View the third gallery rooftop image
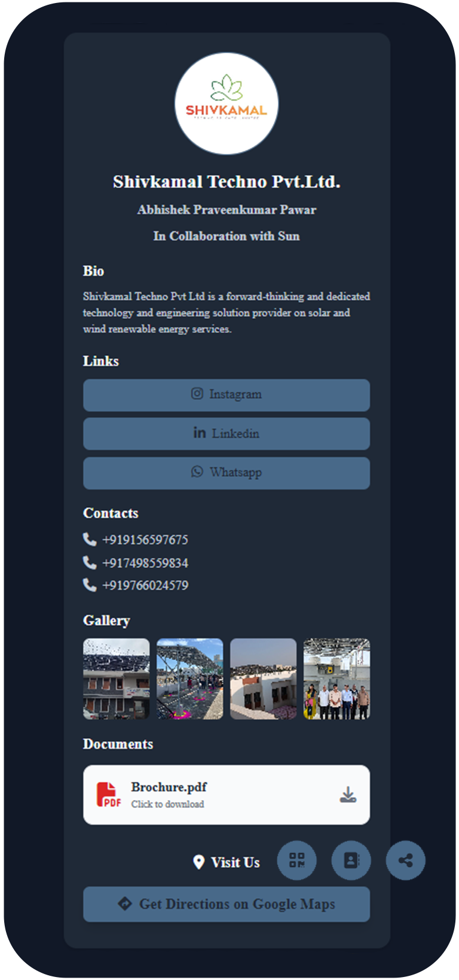 click(x=264, y=679)
